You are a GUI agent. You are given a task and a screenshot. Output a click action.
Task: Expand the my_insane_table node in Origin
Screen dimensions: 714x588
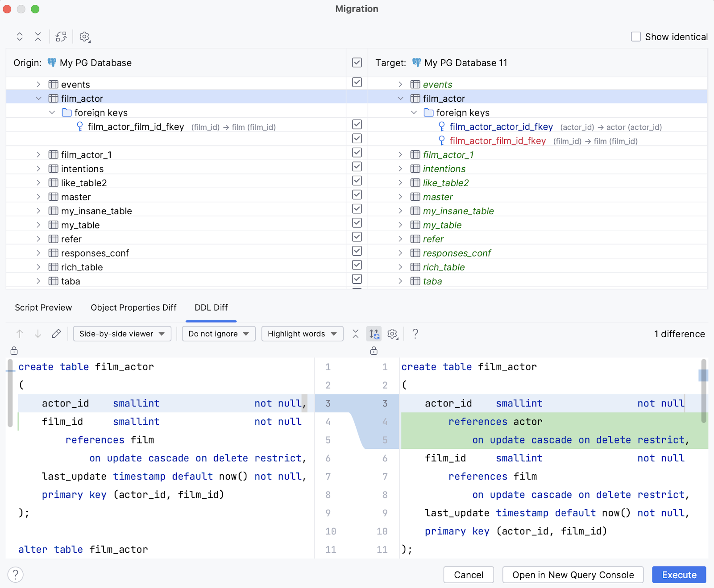pos(38,211)
